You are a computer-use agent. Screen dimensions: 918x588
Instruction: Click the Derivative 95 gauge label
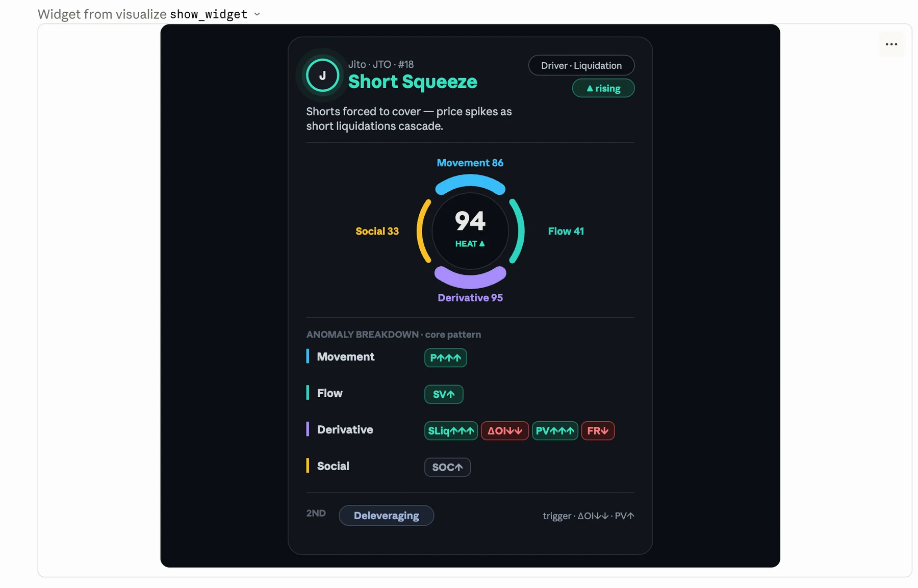pyautogui.click(x=470, y=297)
